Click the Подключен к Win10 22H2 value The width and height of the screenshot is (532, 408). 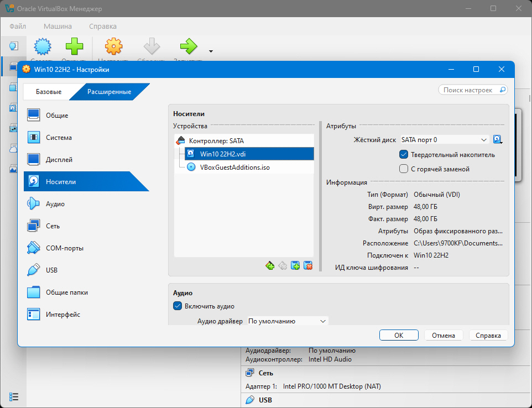pyautogui.click(x=431, y=255)
